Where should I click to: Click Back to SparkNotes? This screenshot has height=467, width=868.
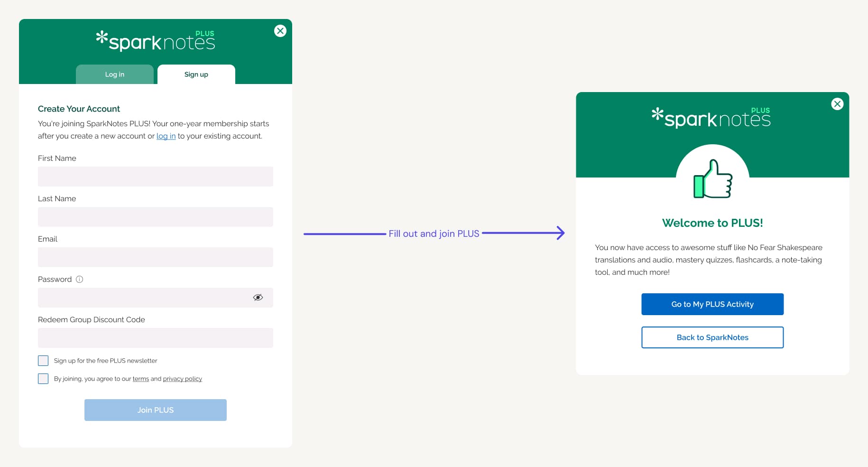712,337
